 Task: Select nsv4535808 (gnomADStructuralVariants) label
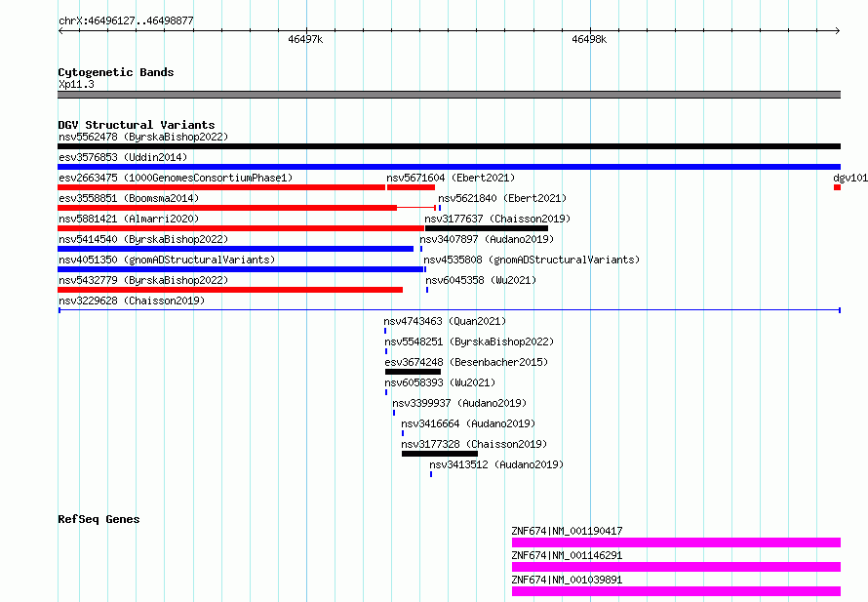pyautogui.click(x=532, y=260)
